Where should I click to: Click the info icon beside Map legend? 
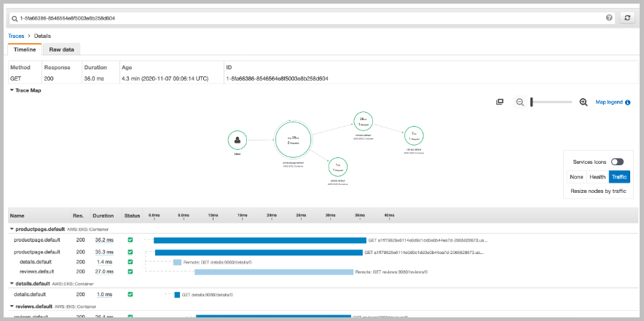coord(627,103)
